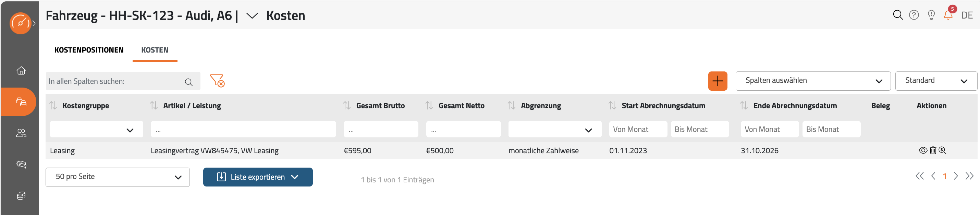Open the help question mark icon
Viewport: 980px width, 215px height.
coord(914,15)
